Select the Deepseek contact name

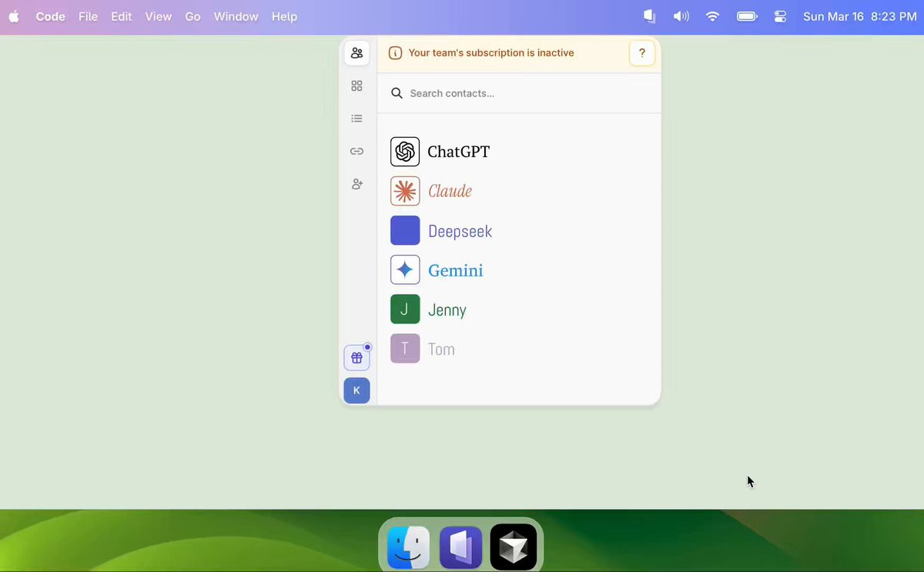pyautogui.click(x=460, y=231)
